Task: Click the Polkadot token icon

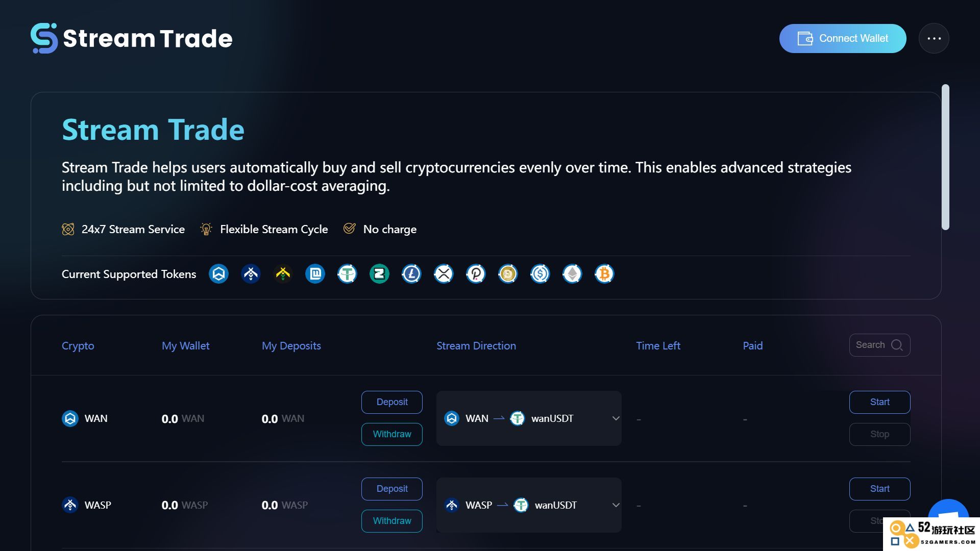Action: point(476,274)
